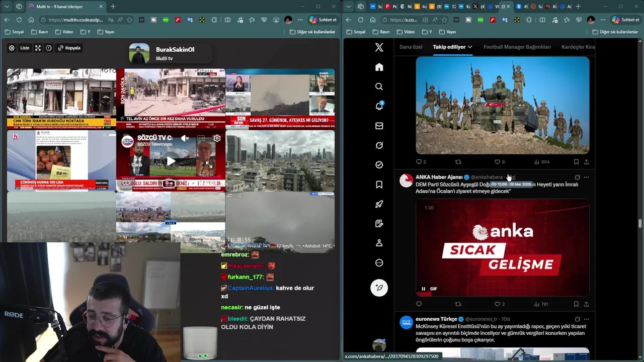Screen dimensions: 644x362
Task: Open Grok icon in X sidebar
Action: click(379, 145)
